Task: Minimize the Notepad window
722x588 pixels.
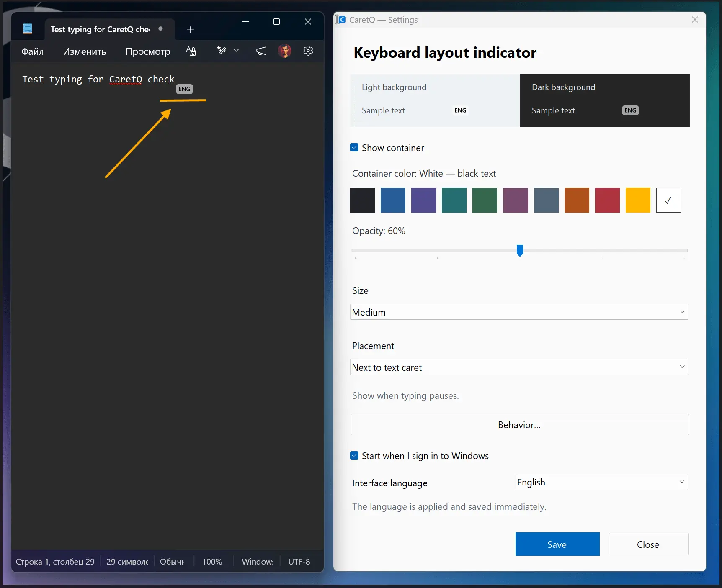Action: coord(245,21)
